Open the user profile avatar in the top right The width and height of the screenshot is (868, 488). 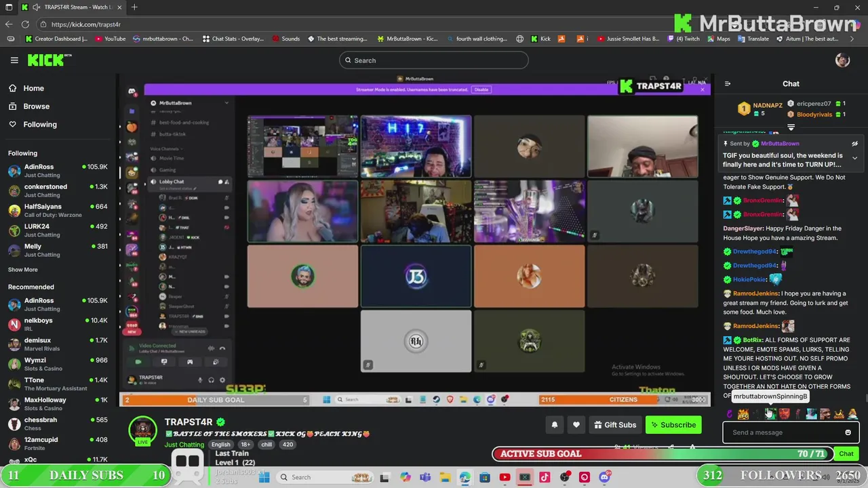(842, 60)
